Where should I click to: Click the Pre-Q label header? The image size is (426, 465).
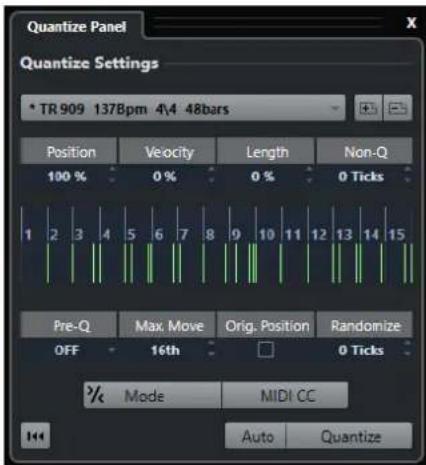(69, 325)
